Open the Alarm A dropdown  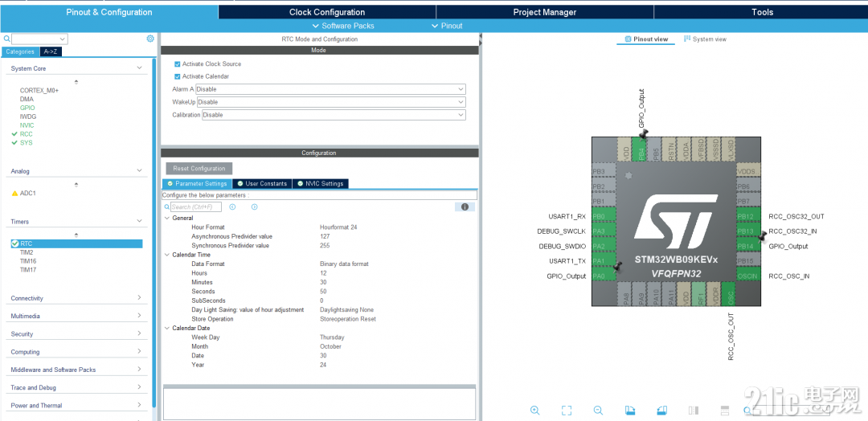(330, 89)
